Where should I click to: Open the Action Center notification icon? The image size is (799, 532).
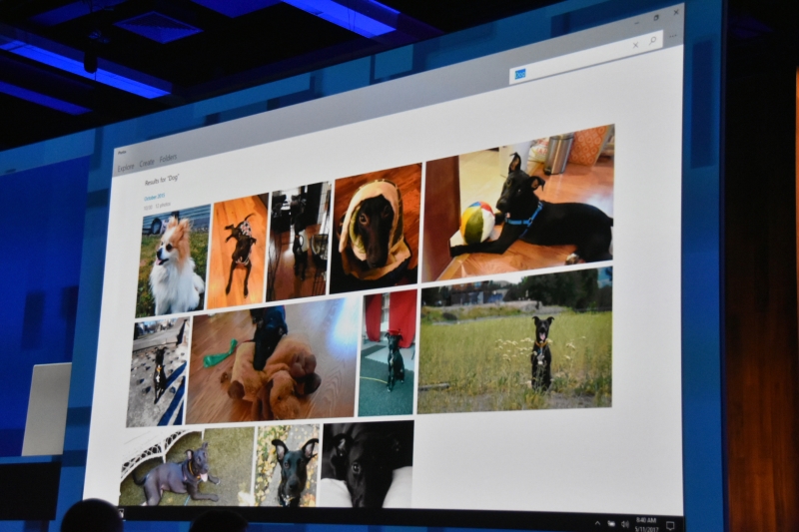(670, 525)
